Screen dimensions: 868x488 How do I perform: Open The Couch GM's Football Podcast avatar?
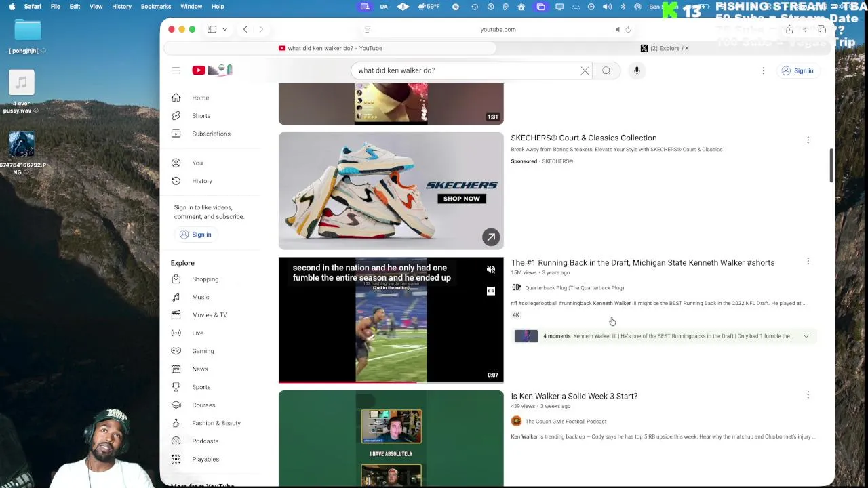516,421
